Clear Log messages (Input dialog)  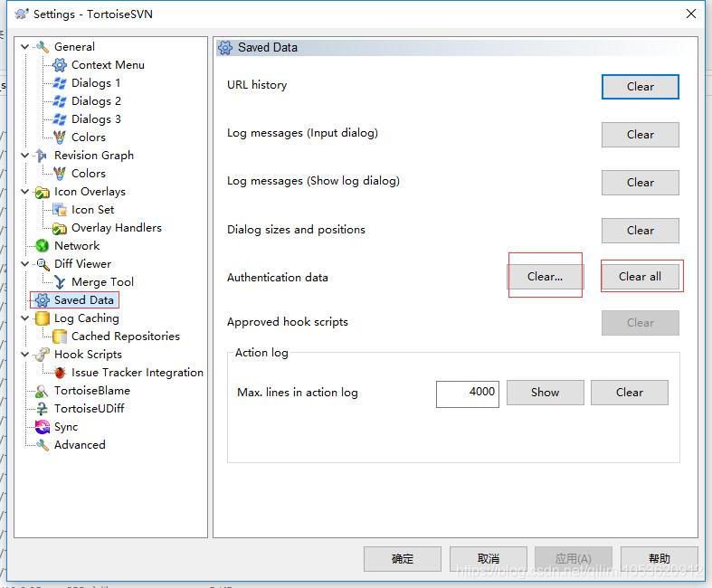pyautogui.click(x=641, y=135)
